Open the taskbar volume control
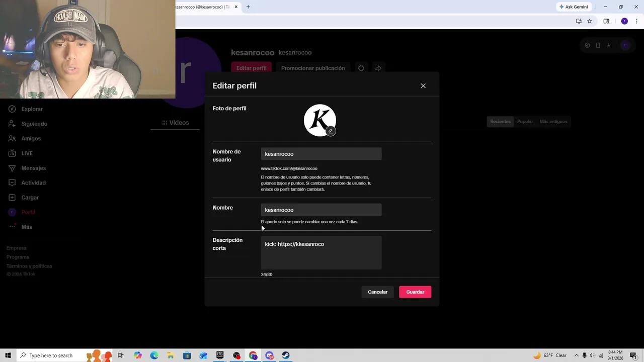This screenshot has width=644, height=362. pos(592,355)
